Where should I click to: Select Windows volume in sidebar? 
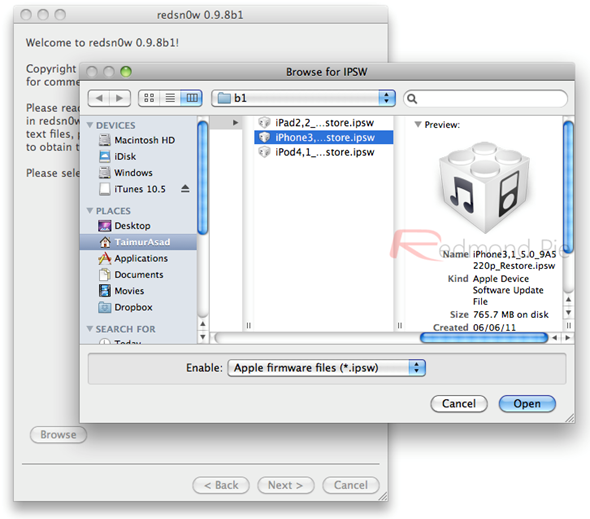pos(138,173)
